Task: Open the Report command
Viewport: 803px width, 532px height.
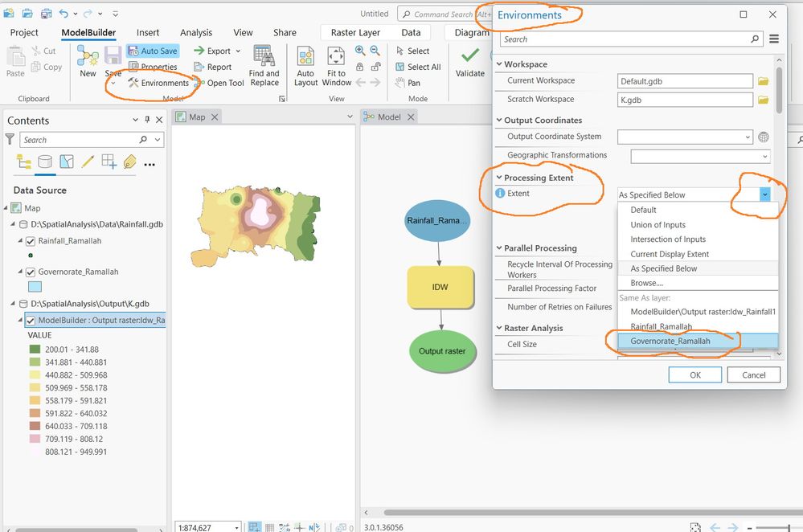Action: pyautogui.click(x=212, y=67)
